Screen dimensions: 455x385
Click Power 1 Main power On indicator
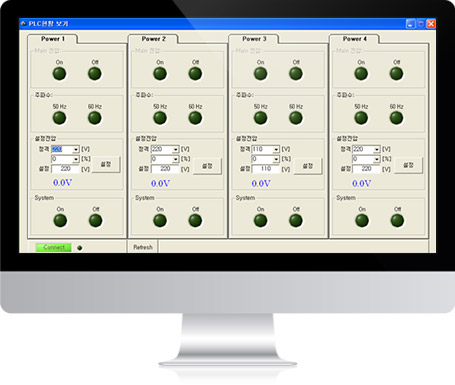coord(59,74)
